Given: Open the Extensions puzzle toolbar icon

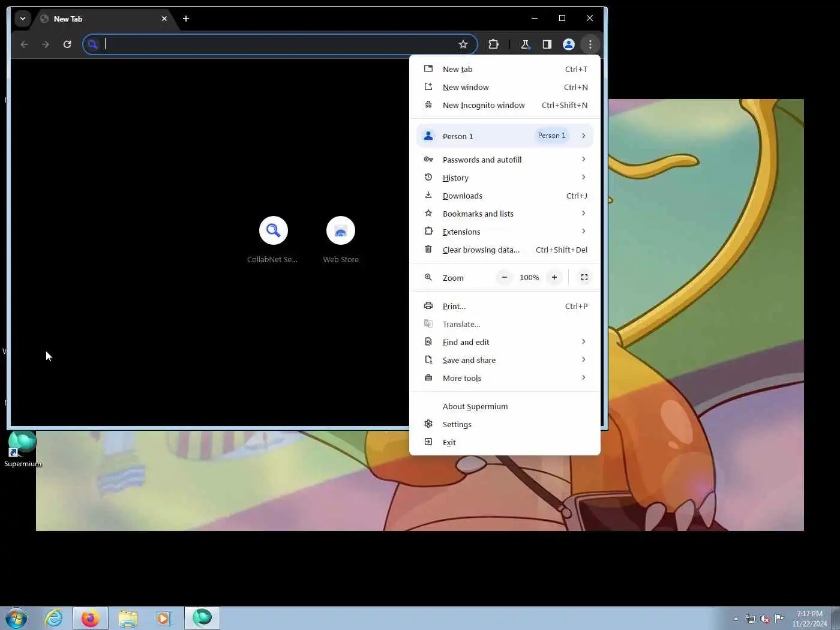Looking at the screenshot, I should tap(493, 44).
